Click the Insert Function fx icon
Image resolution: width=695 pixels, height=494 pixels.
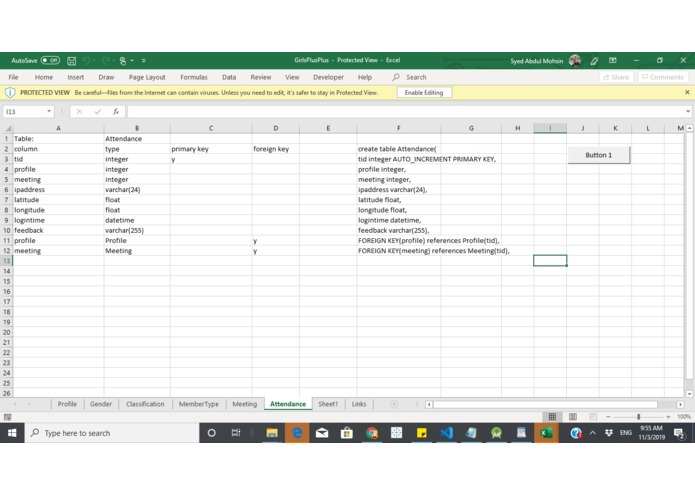(x=116, y=111)
